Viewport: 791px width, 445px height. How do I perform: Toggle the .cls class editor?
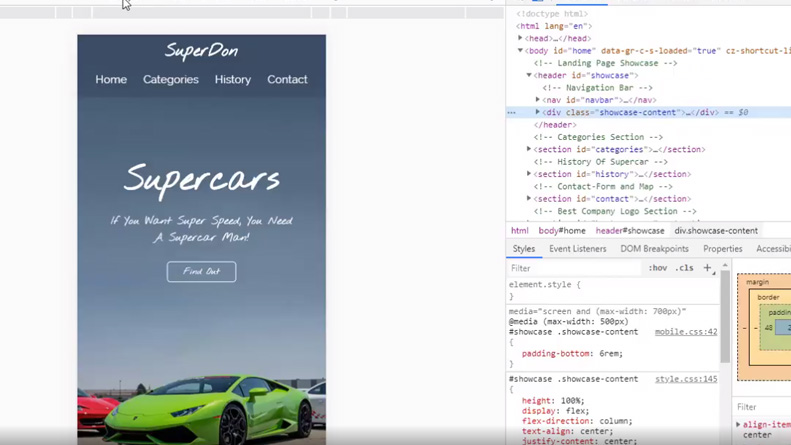(684, 268)
